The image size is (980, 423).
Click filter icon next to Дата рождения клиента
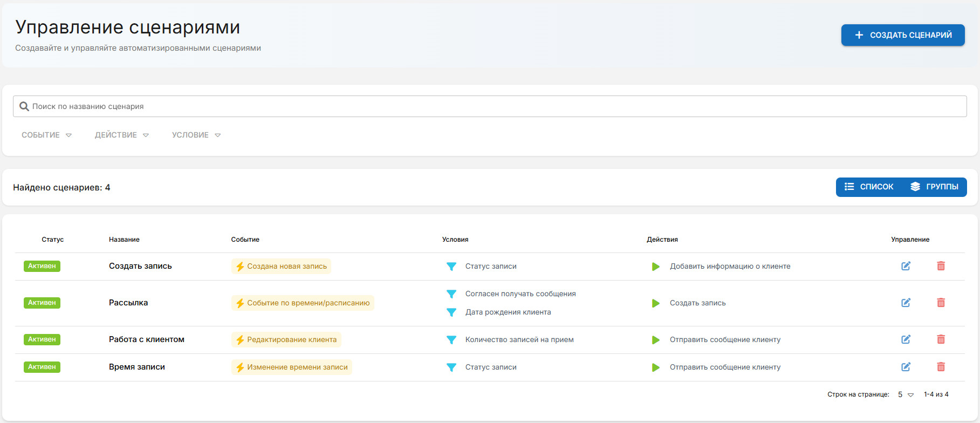tap(451, 312)
